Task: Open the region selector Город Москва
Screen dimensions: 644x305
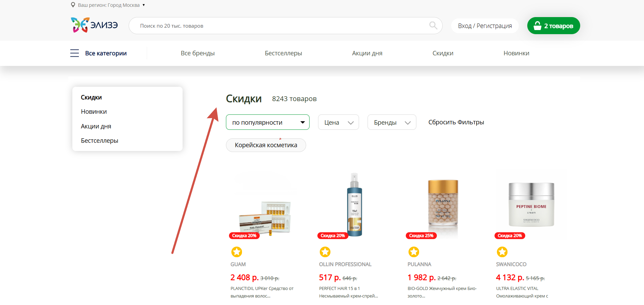Action: (111, 5)
